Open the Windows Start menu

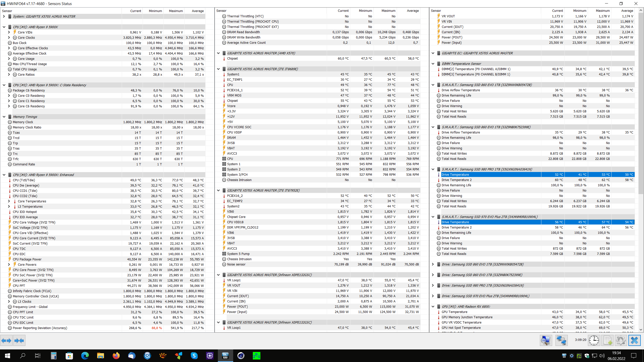pyautogui.click(x=8, y=356)
